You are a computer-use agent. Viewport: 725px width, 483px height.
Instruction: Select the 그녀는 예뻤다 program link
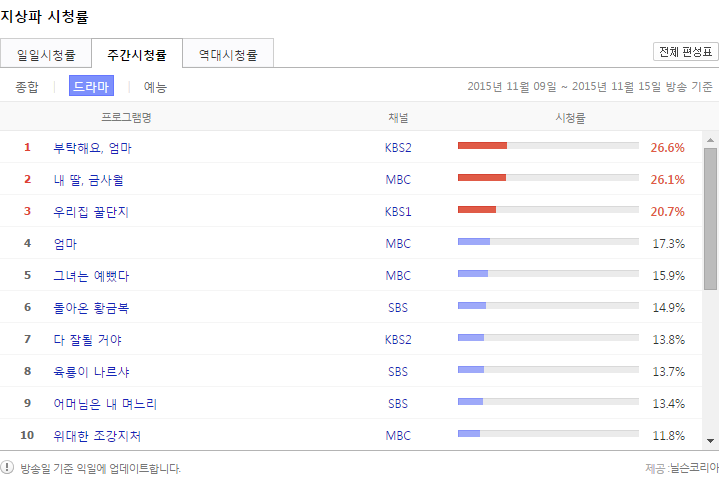[x=91, y=276]
